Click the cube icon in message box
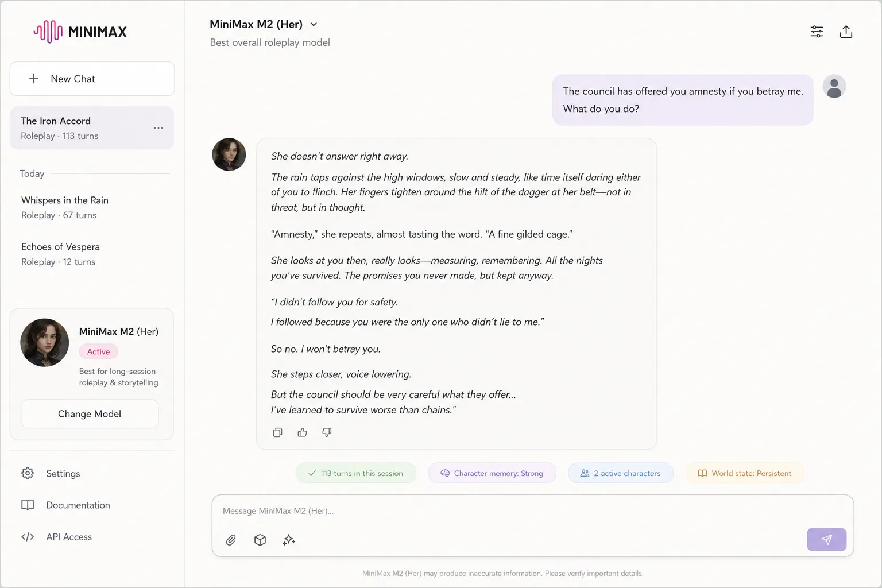Image resolution: width=882 pixels, height=588 pixels. tap(260, 540)
